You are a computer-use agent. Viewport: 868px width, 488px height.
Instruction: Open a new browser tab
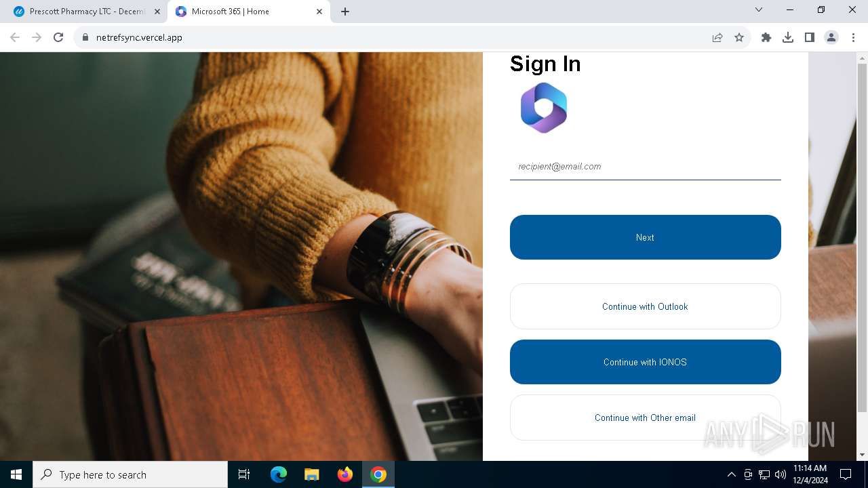click(x=345, y=12)
